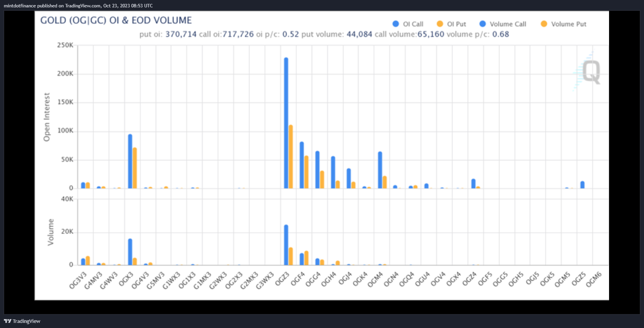Click the volume p/c ratio 0.68

pyautogui.click(x=501, y=34)
